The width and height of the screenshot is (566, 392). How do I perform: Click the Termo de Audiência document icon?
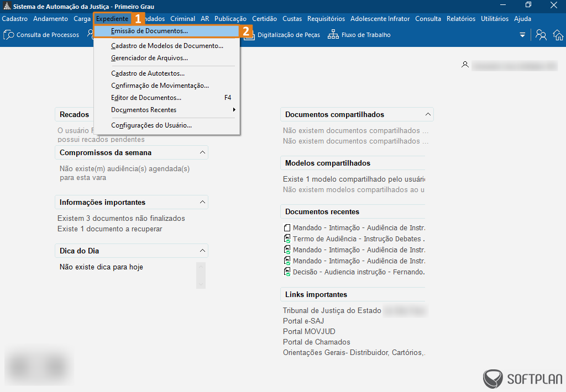[287, 239]
